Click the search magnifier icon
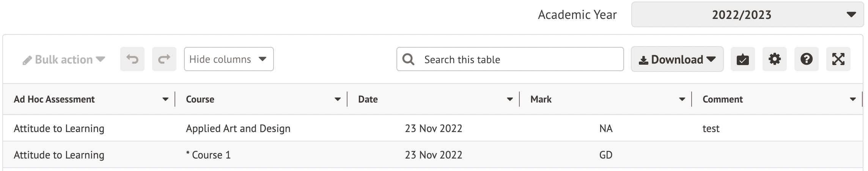The height and width of the screenshot is (171, 868). tap(408, 59)
